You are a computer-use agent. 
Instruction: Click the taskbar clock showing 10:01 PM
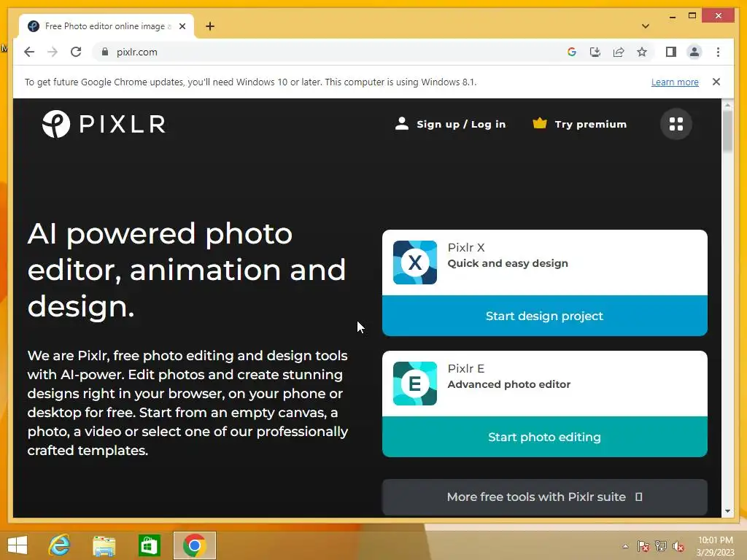(715, 546)
